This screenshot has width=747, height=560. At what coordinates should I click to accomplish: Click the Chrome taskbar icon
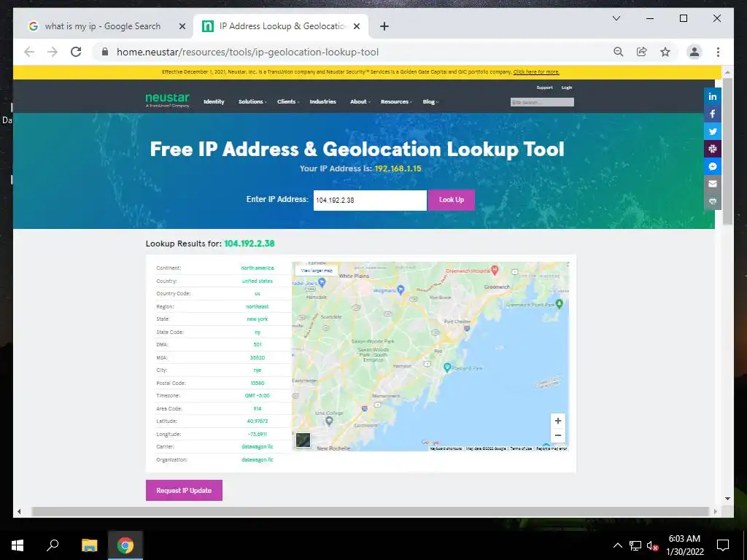click(125, 545)
